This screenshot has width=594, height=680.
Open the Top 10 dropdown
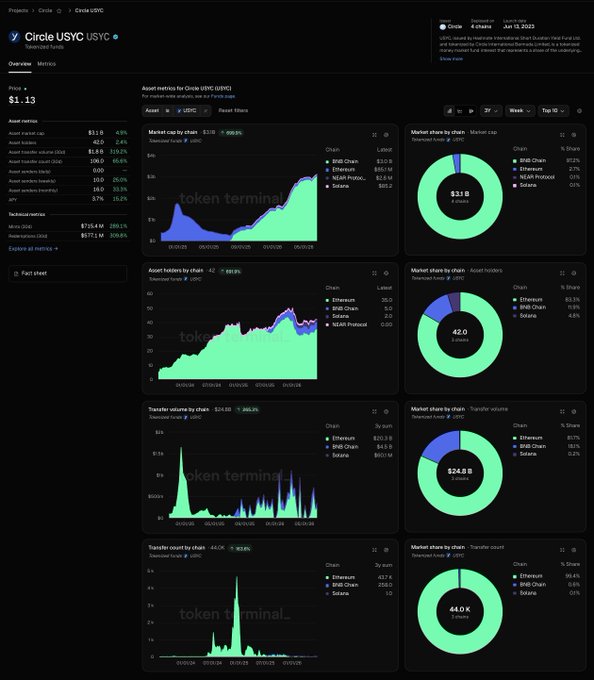click(x=553, y=111)
